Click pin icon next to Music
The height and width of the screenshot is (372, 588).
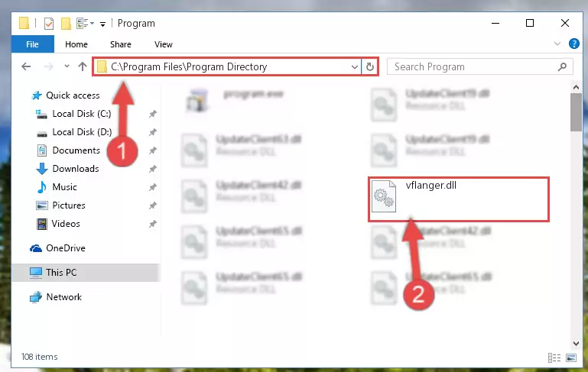[x=153, y=187]
